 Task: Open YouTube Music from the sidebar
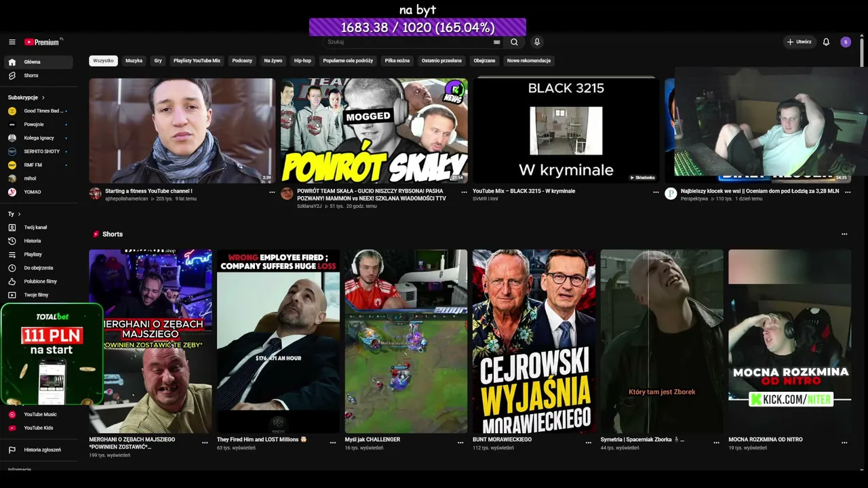coord(39,415)
